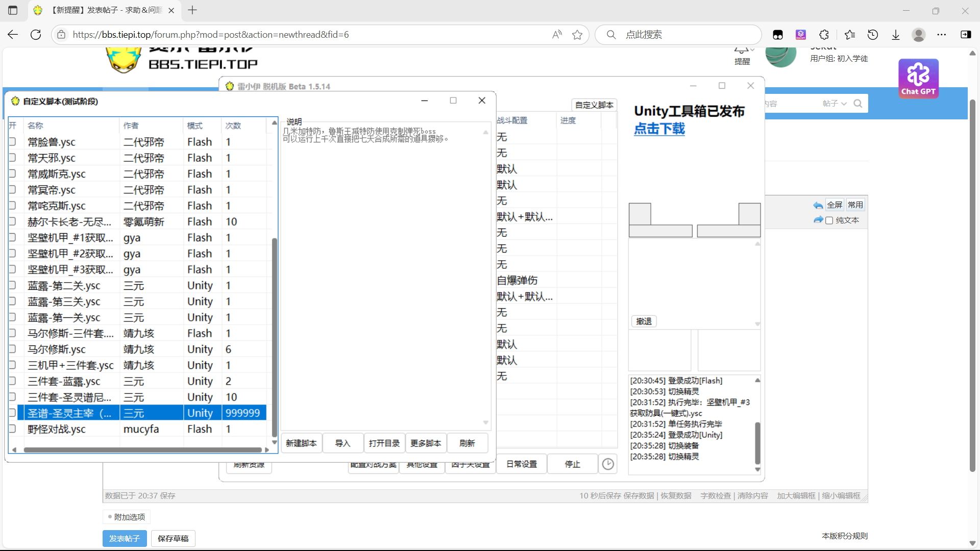980x551 pixels.
Task: Click 保存草稿 save draft button
Action: [173, 538]
